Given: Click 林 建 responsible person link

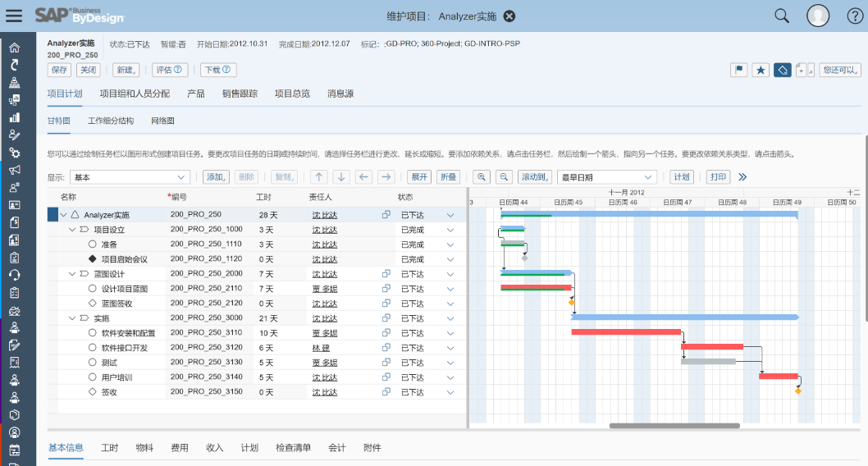Looking at the screenshot, I should pyautogui.click(x=321, y=348).
